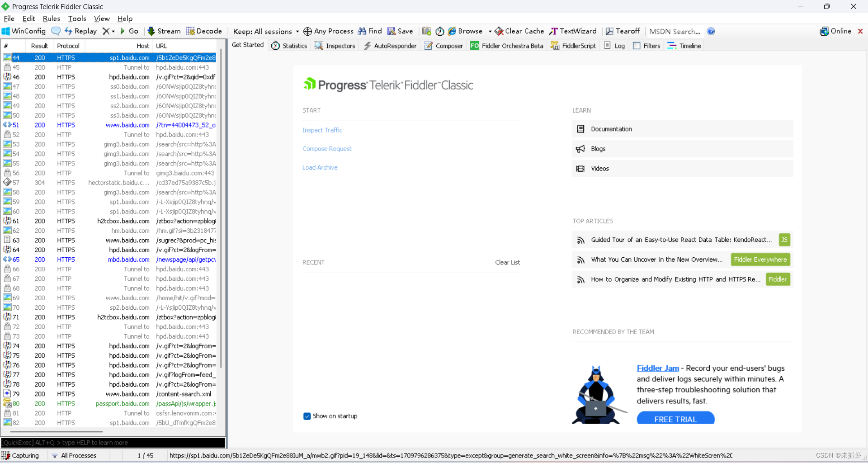Sort sessions by the Protocol column header
868x463 pixels.
coord(69,46)
